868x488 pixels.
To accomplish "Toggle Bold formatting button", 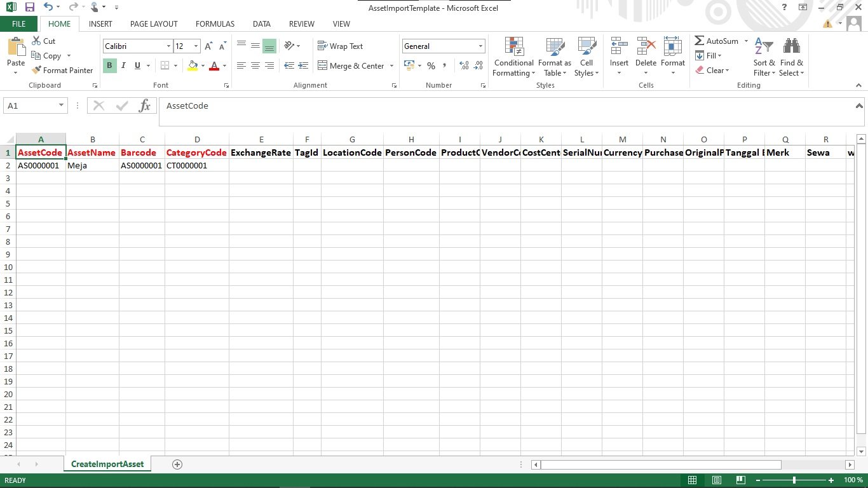I will click(x=109, y=65).
